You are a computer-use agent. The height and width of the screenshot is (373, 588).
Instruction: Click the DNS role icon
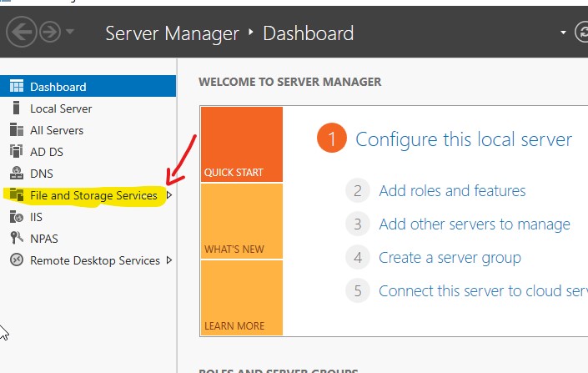(x=17, y=173)
